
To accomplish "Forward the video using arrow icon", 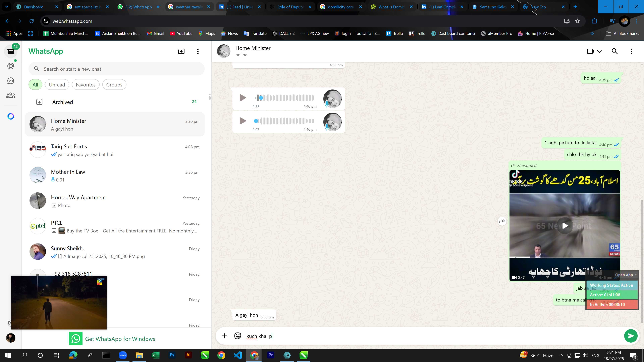I will click(502, 221).
